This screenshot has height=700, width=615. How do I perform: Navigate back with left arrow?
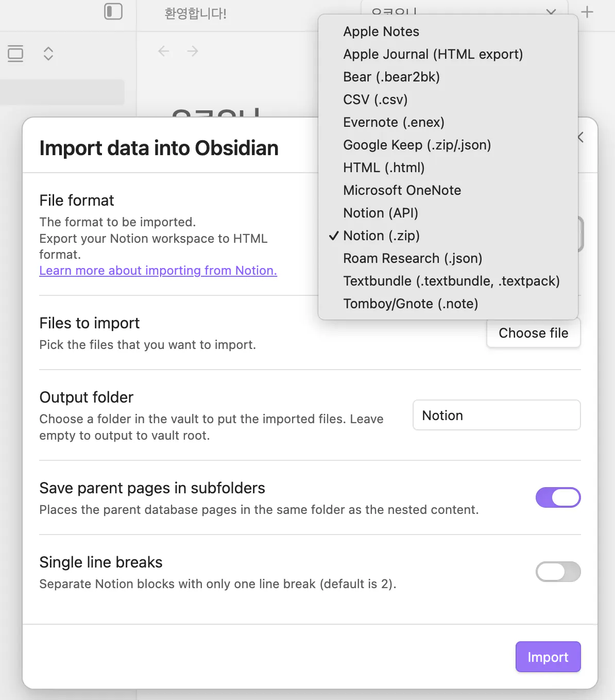(164, 51)
